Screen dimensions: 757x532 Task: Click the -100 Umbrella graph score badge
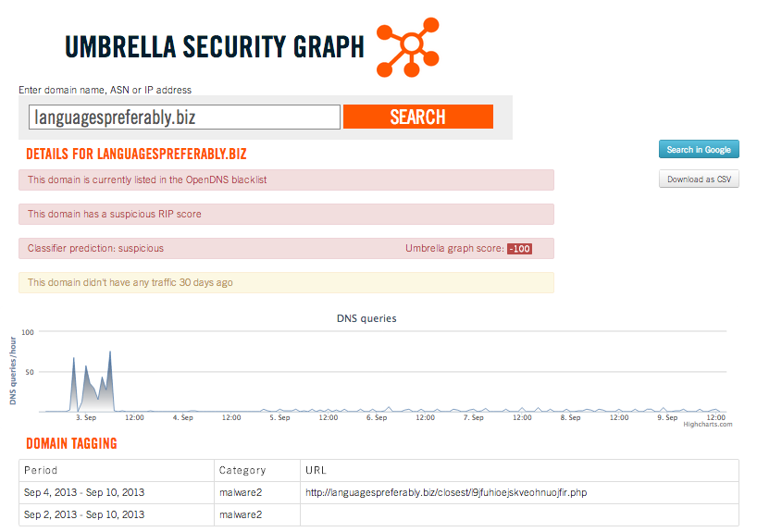[x=519, y=249]
